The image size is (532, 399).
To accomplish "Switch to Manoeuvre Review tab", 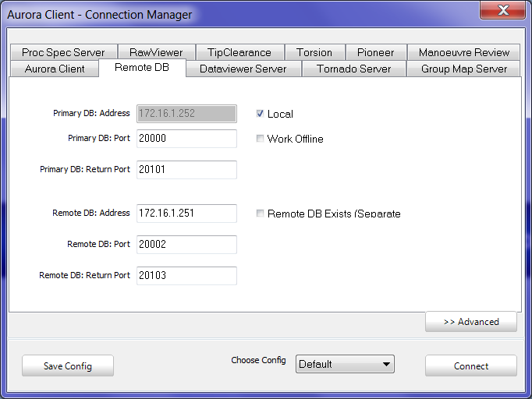I will coord(464,52).
